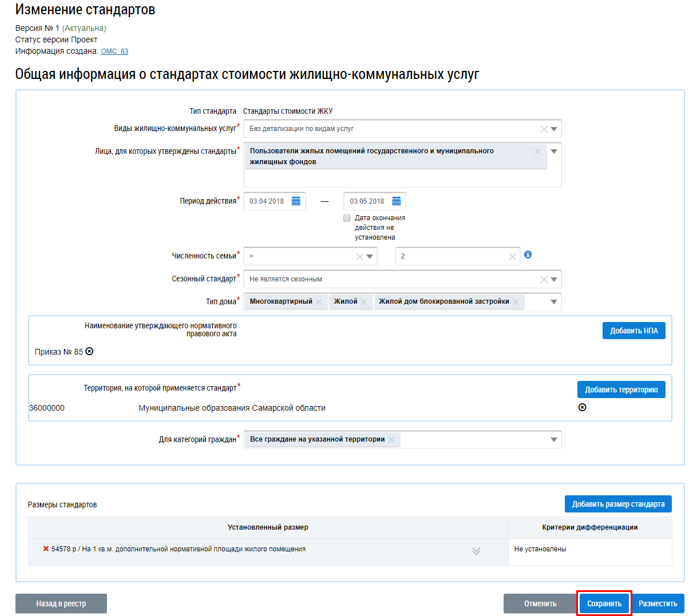Delete the 54578 р. standard size row
Image resolution: width=693 pixels, height=616 pixels.
coord(46,549)
